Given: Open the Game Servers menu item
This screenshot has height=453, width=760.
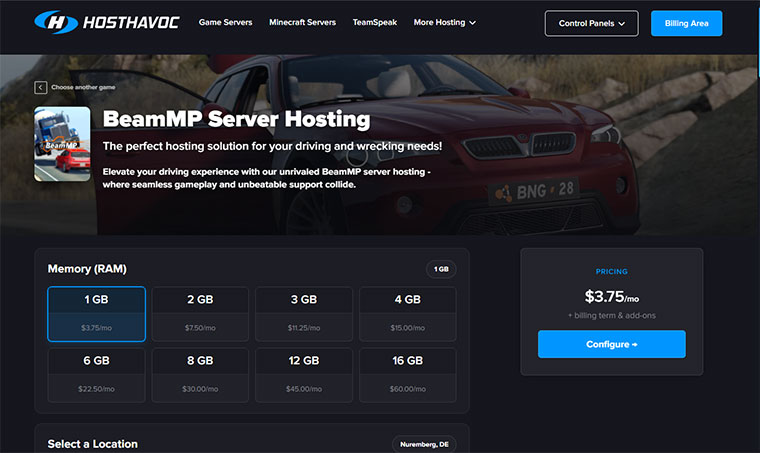Looking at the screenshot, I should [225, 22].
